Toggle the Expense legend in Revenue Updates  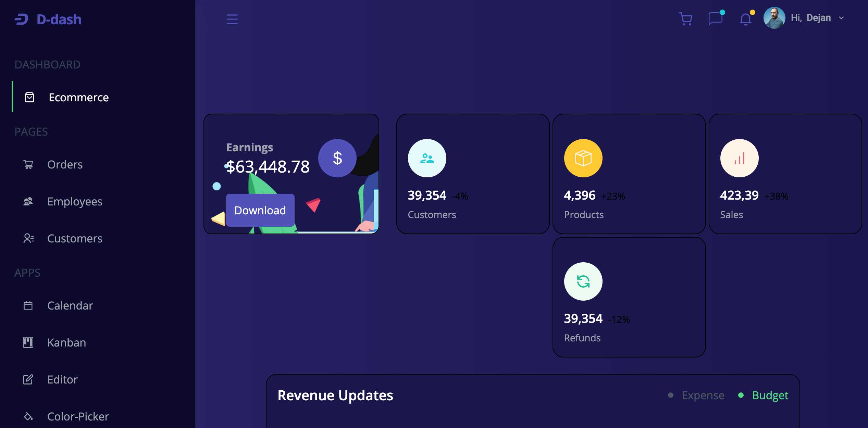703,395
